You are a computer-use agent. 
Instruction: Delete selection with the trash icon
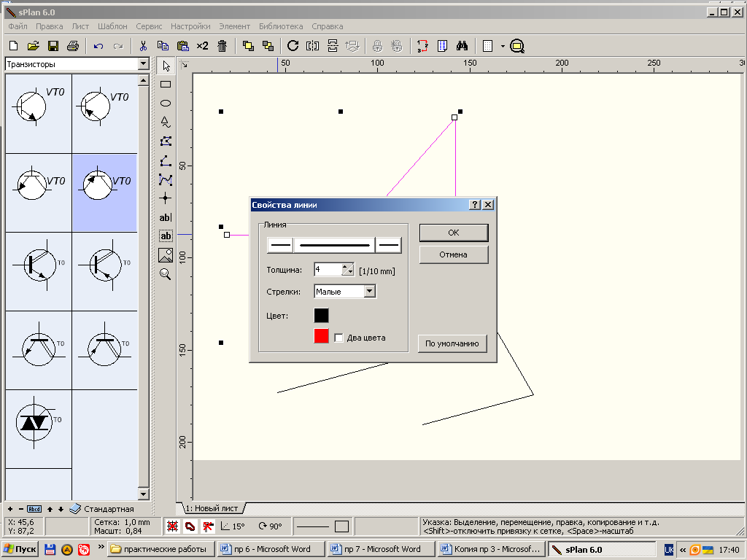coord(222,46)
